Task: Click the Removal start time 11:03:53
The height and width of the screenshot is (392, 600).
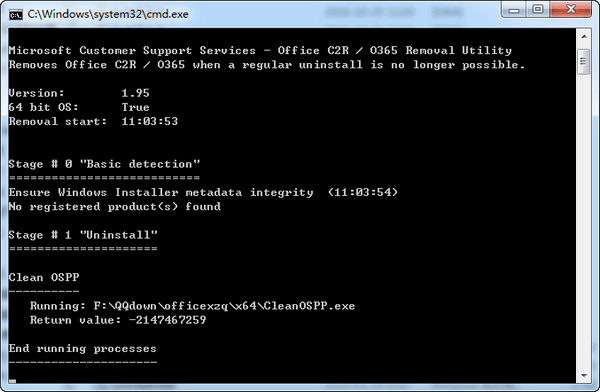Action: click(x=150, y=121)
